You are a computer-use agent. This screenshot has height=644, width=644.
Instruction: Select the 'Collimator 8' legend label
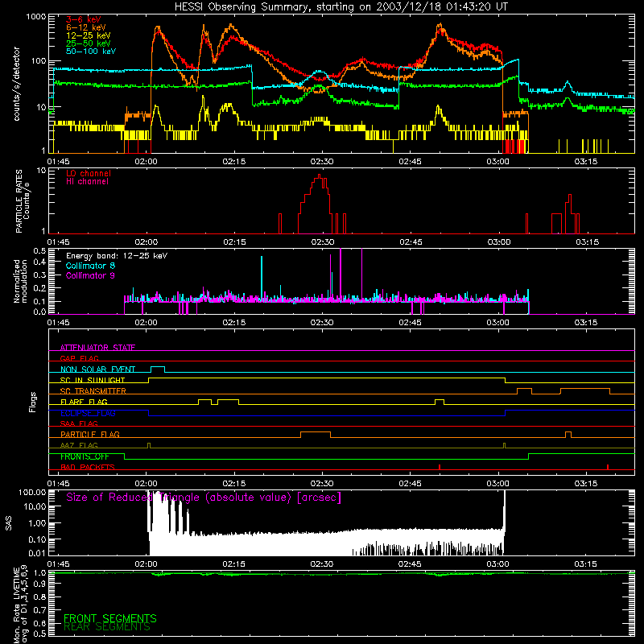(90, 266)
